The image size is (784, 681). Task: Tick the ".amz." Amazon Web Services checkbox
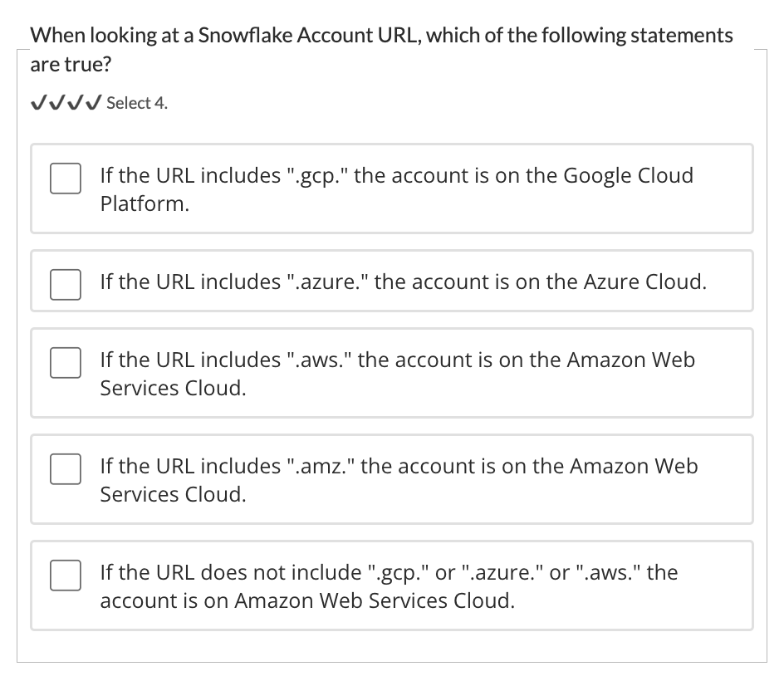click(x=66, y=469)
